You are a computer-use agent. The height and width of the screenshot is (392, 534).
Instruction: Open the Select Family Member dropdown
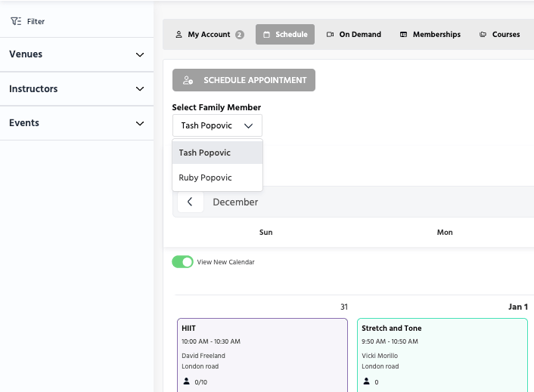217,126
